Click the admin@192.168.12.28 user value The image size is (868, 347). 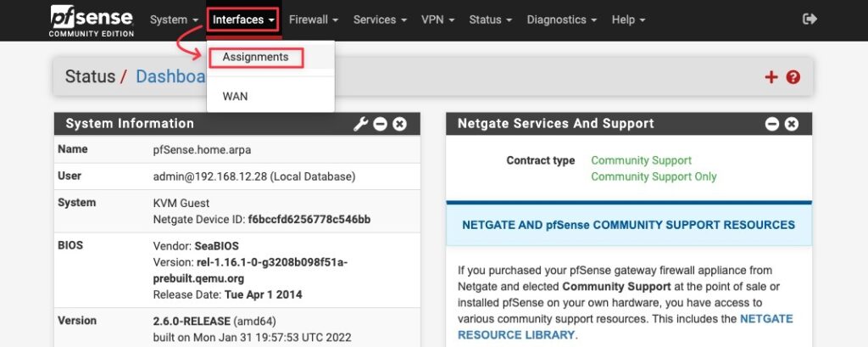pos(254,176)
